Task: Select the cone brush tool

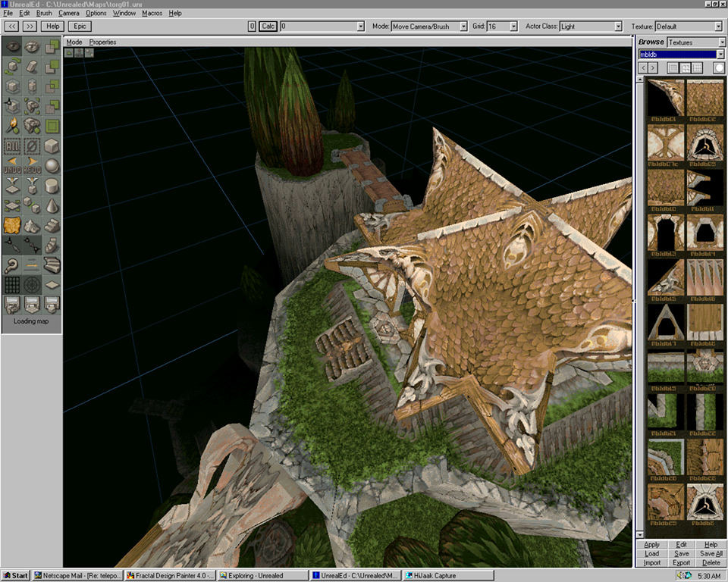Action: 52,205
